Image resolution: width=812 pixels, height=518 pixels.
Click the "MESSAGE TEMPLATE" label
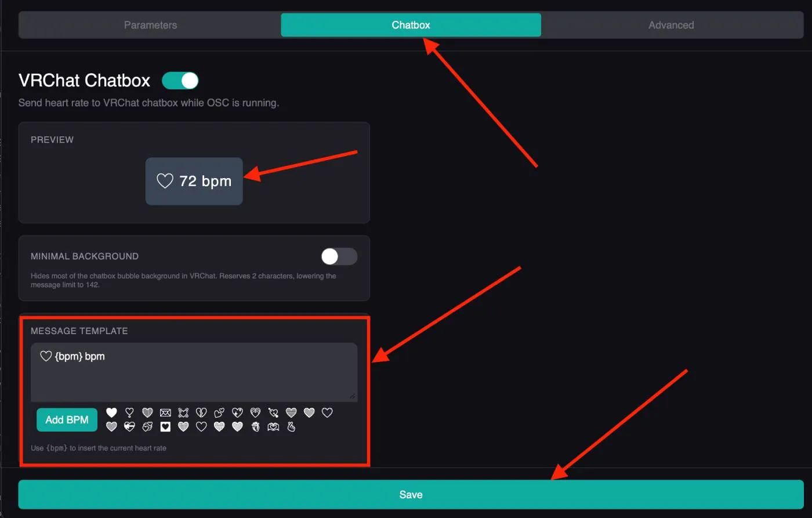tap(79, 331)
